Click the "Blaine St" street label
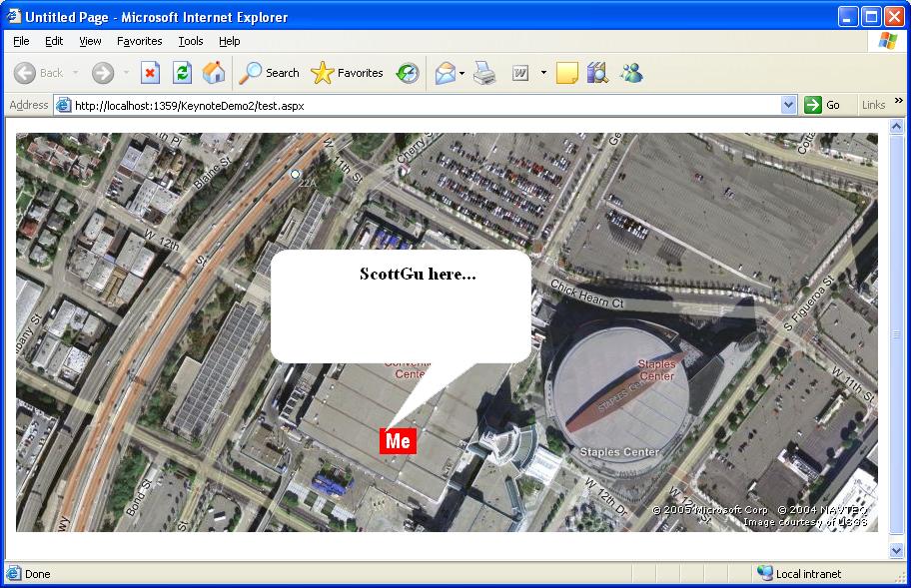The width and height of the screenshot is (911, 588). coord(212,173)
